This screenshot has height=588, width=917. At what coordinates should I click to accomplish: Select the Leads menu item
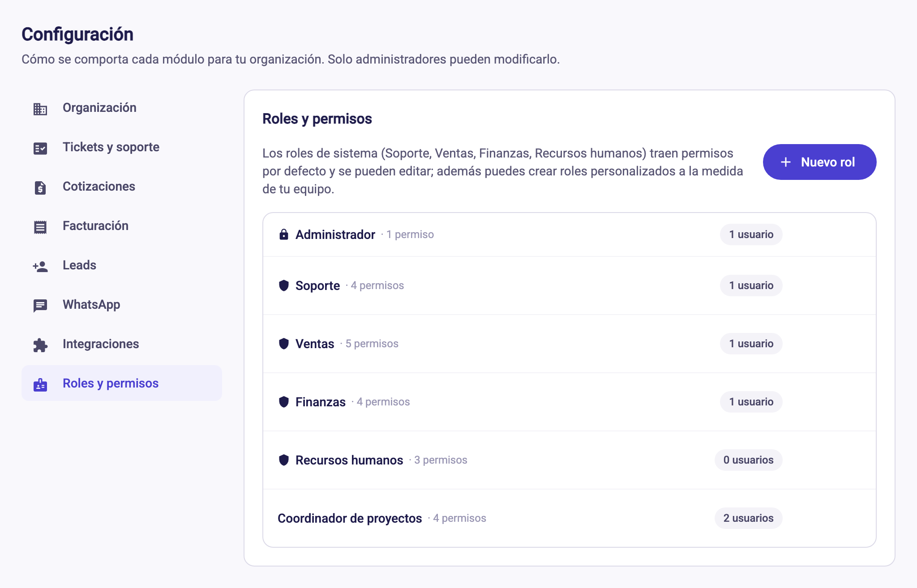tap(122, 265)
